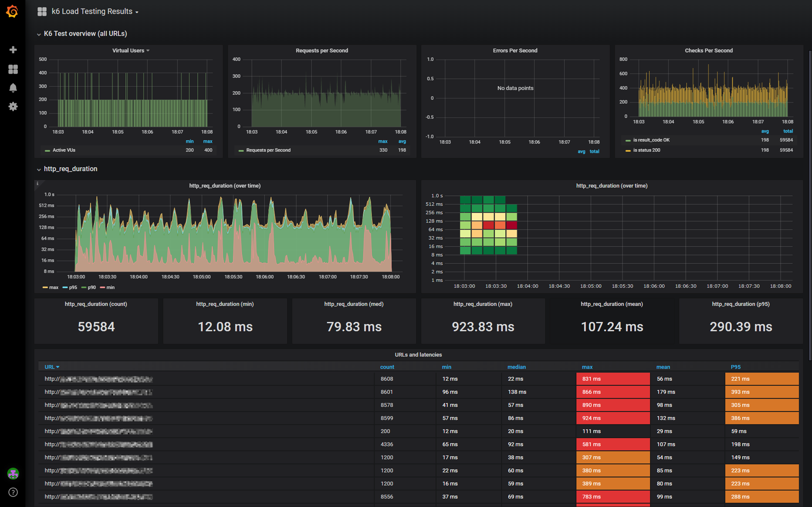Open the Alerting bell icon
Viewport: 812px width, 507px height.
pos(13,88)
